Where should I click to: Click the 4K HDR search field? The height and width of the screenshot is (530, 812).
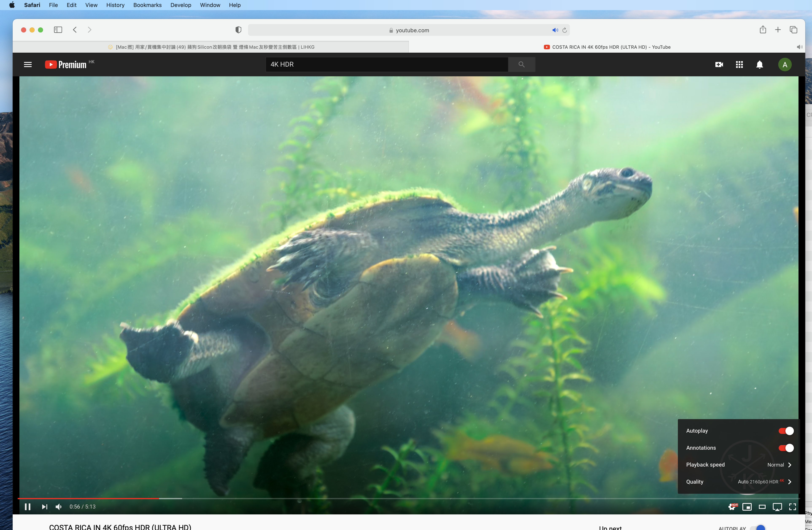pyautogui.click(x=387, y=65)
